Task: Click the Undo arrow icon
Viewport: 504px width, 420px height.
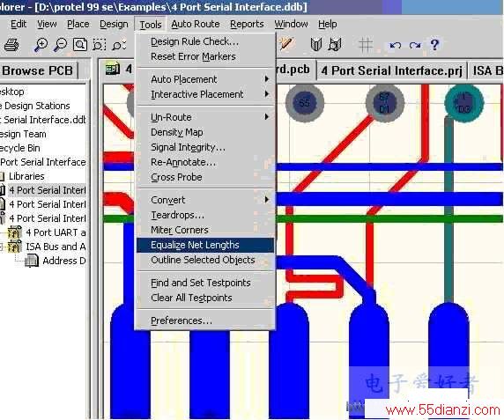Action: click(395, 45)
